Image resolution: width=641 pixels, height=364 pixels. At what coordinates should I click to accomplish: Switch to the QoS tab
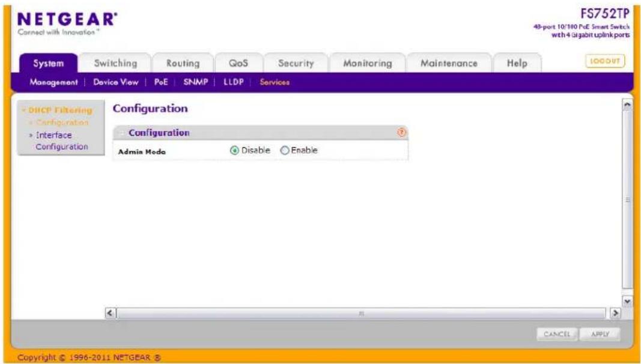tap(238, 63)
